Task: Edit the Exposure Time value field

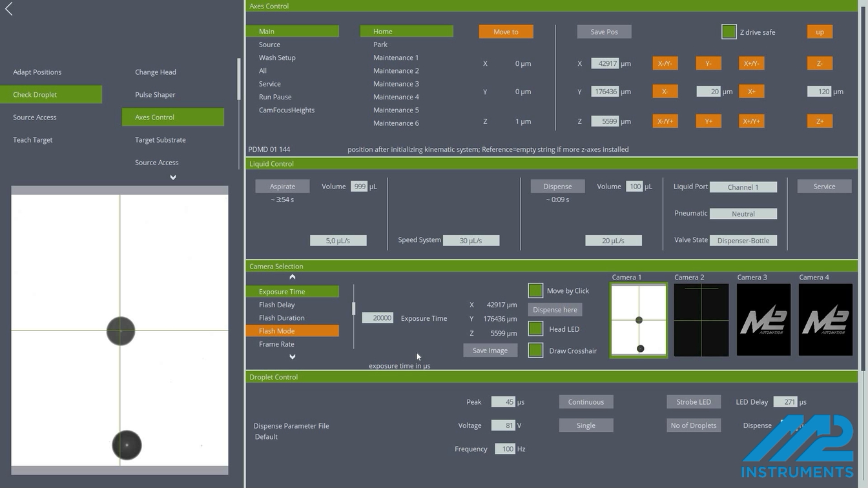Action: tap(378, 318)
